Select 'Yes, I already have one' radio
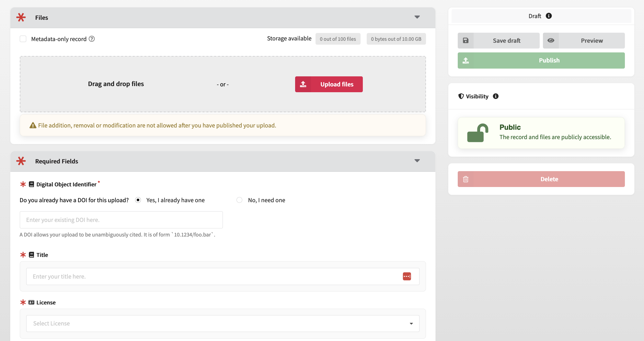Screen dimensions: 644x341 pyautogui.click(x=138, y=200)
